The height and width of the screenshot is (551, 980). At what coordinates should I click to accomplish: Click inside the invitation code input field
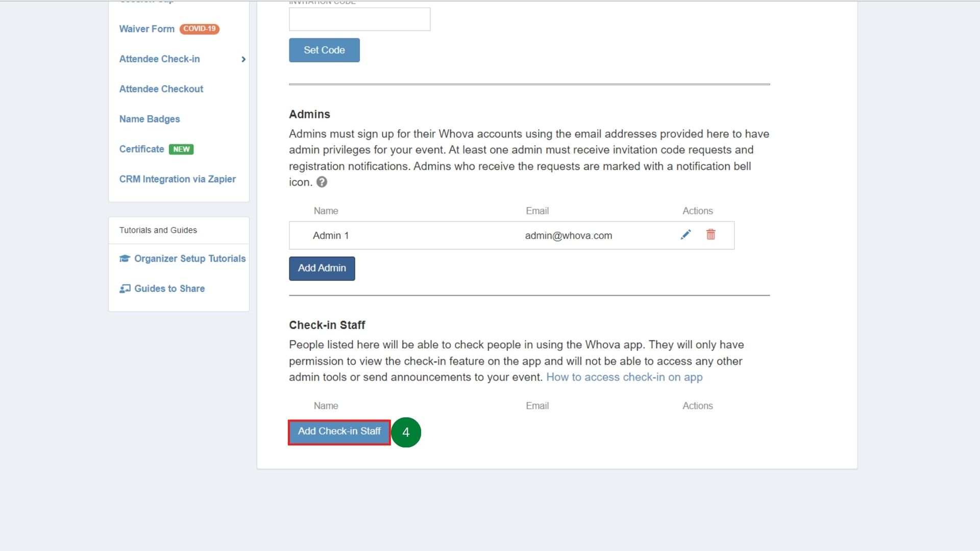(359, 19)
